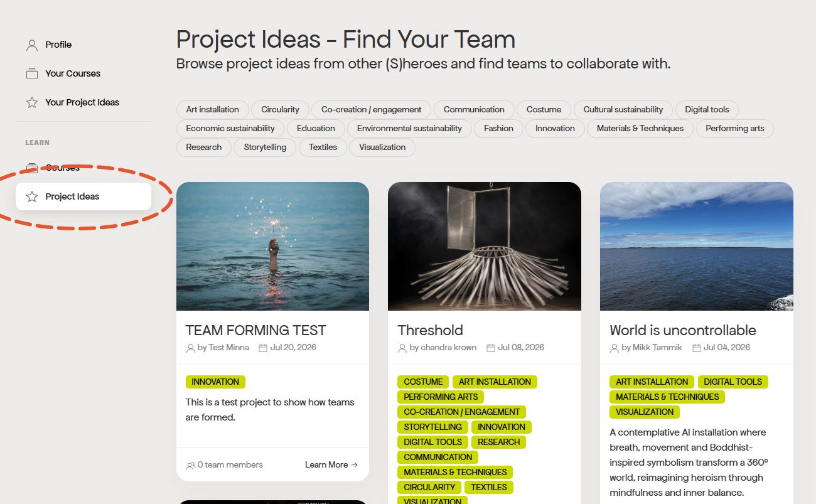Click the date Jul 04, 2026
This screenshot has height=504, width=816.
(x=727, y=348)
